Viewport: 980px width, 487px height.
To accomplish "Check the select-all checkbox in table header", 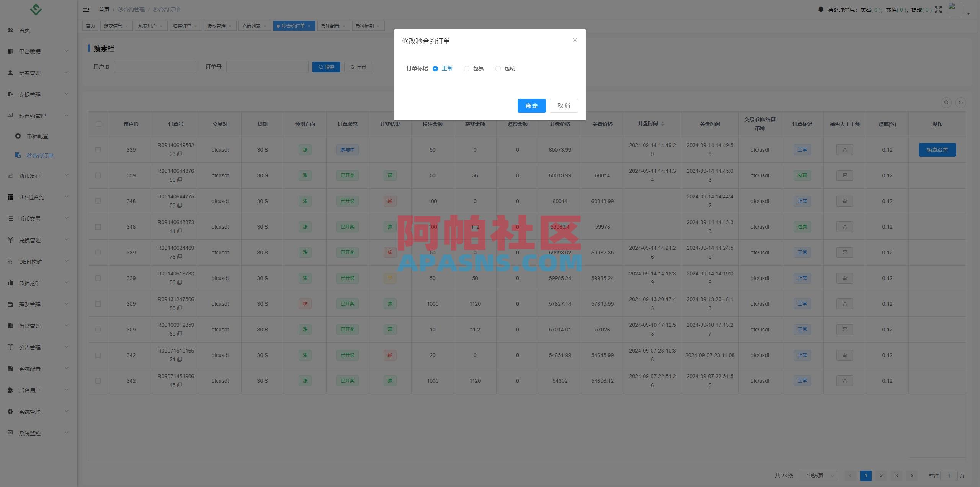I will coord(99,124).
